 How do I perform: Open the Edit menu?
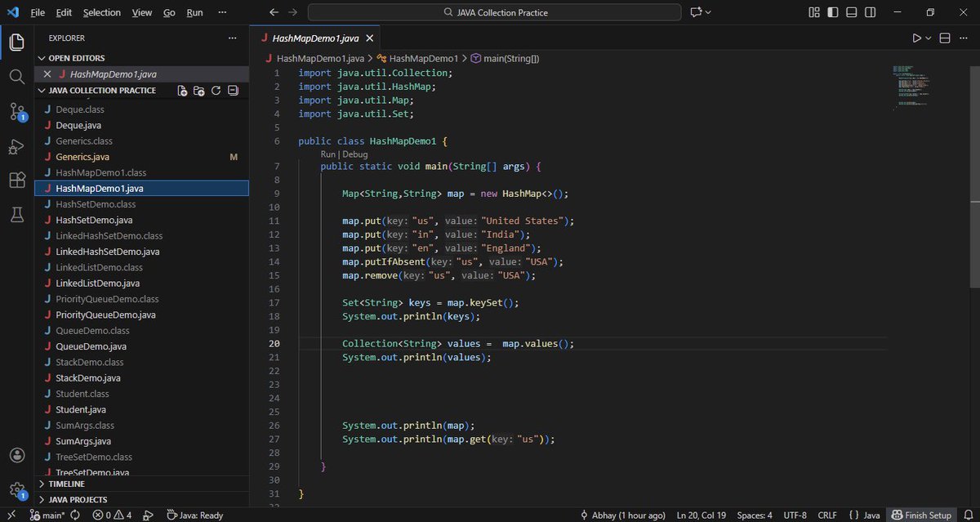tap(65, 12)
